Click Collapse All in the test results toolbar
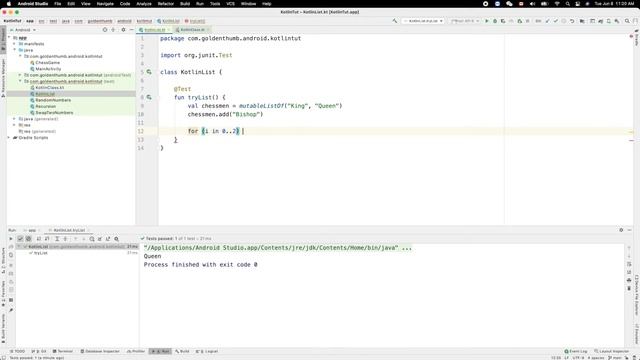This screenshot has width=640, height=360. tap(65, 239)
